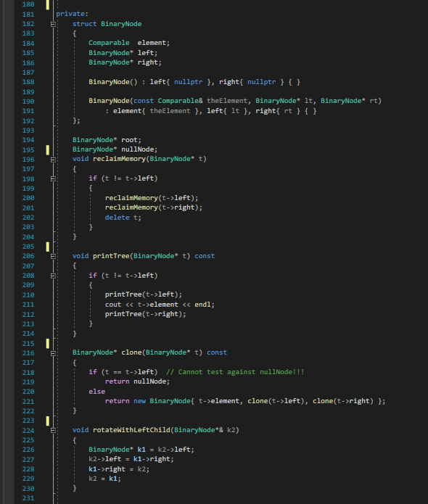Click the private: access specifier
The height and width of the screenshot is (504, 428).
click(x=72, y=14)
